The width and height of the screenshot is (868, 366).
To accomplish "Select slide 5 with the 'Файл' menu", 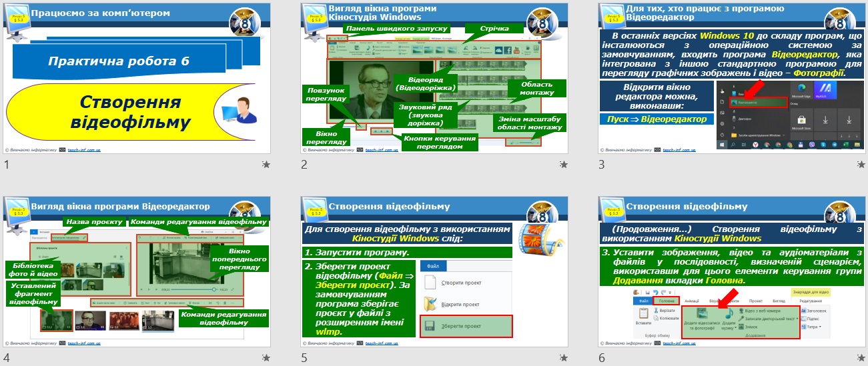I will click(434, 272).
